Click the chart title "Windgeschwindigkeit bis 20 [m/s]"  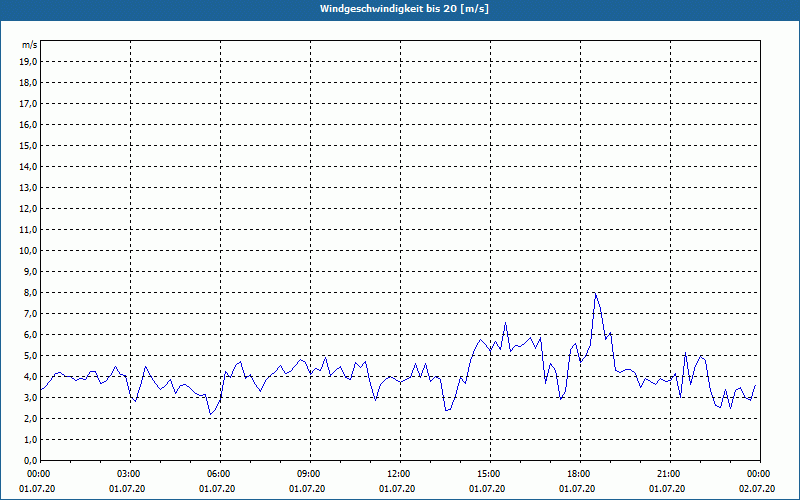pos(404,9)
